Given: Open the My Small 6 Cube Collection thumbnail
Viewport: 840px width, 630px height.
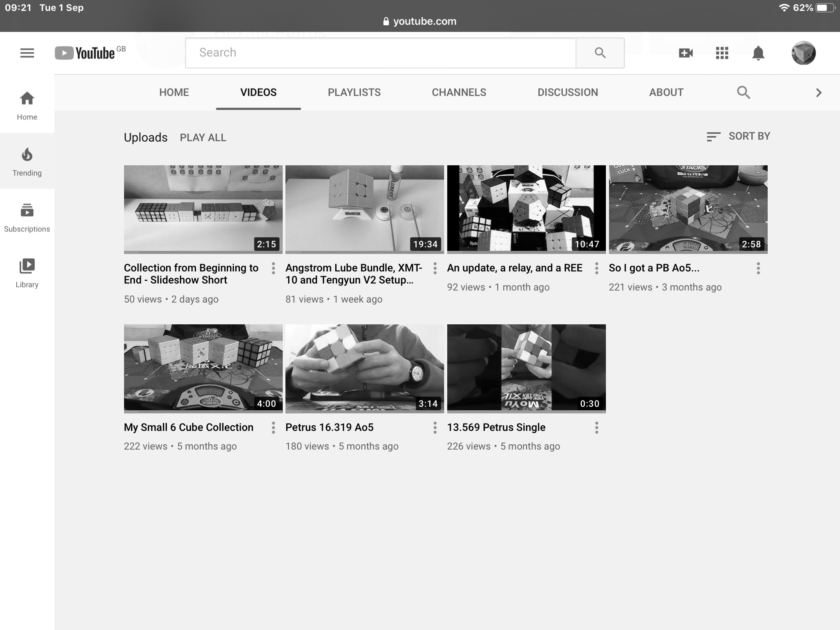Looking at the screenshot, I should pyautogui.click(x=203, y=368).
